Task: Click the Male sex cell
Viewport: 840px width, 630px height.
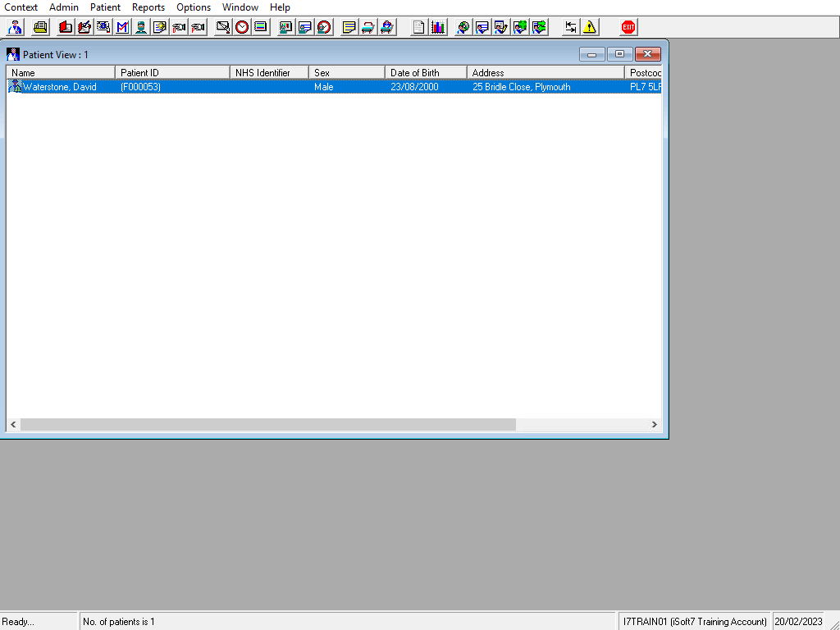Action: (323, 87)
